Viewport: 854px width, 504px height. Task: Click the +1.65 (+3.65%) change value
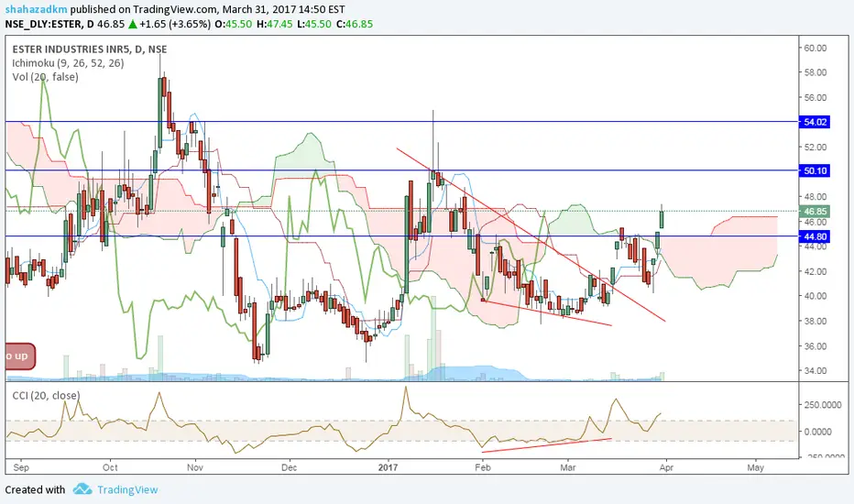click(x=175, y=24)
